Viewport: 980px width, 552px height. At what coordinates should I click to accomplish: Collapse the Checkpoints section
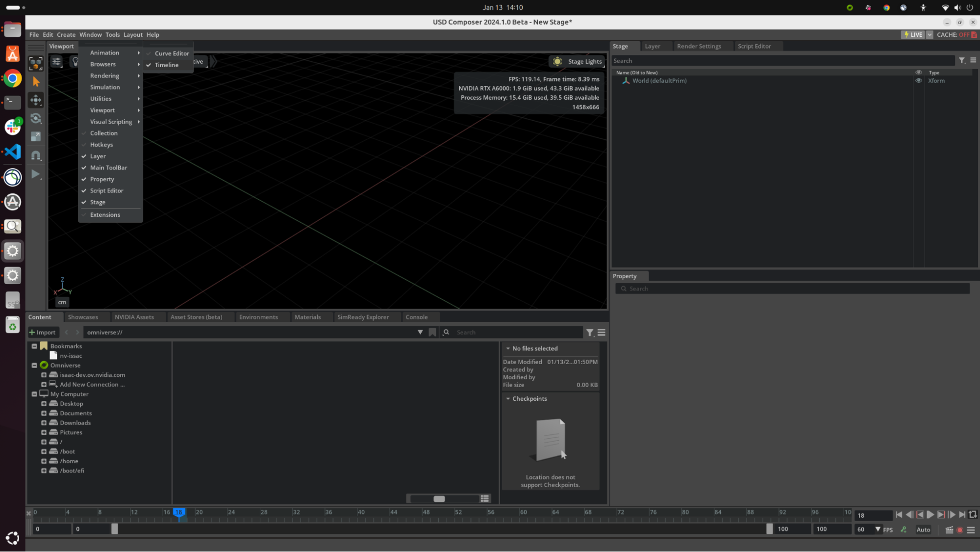pos(508,398)
